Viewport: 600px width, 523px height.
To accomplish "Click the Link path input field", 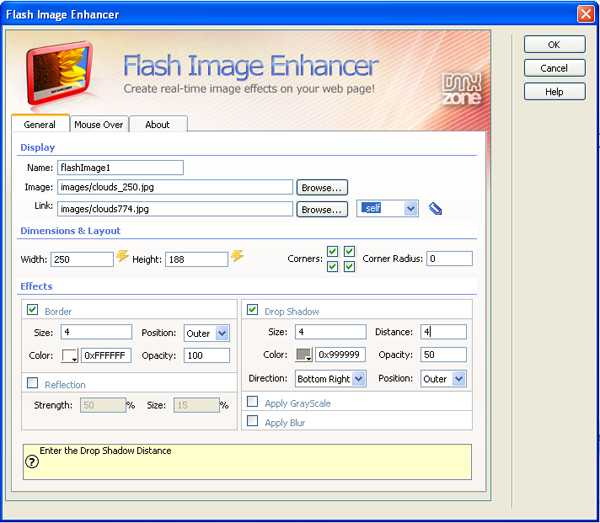I will (x=175, y=209).
